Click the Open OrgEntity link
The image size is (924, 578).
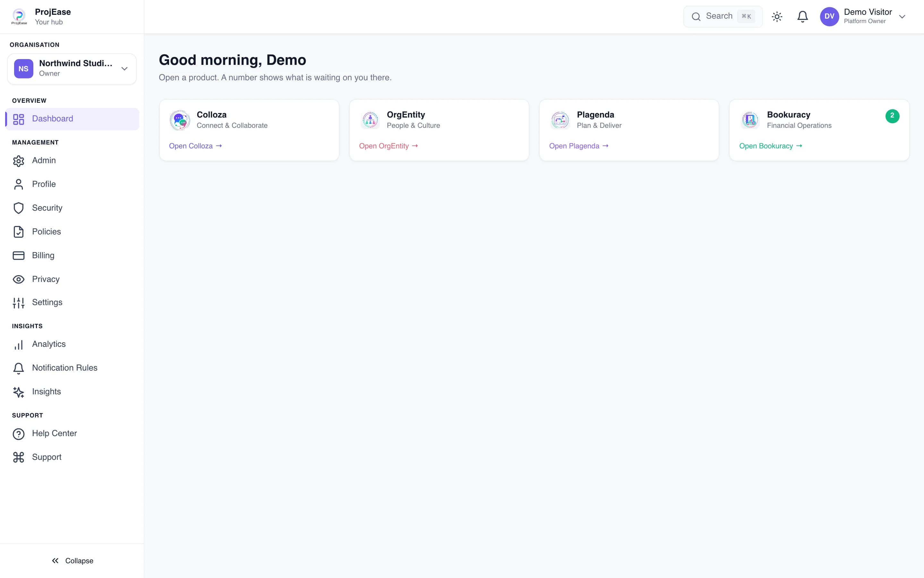coord(388,146)
